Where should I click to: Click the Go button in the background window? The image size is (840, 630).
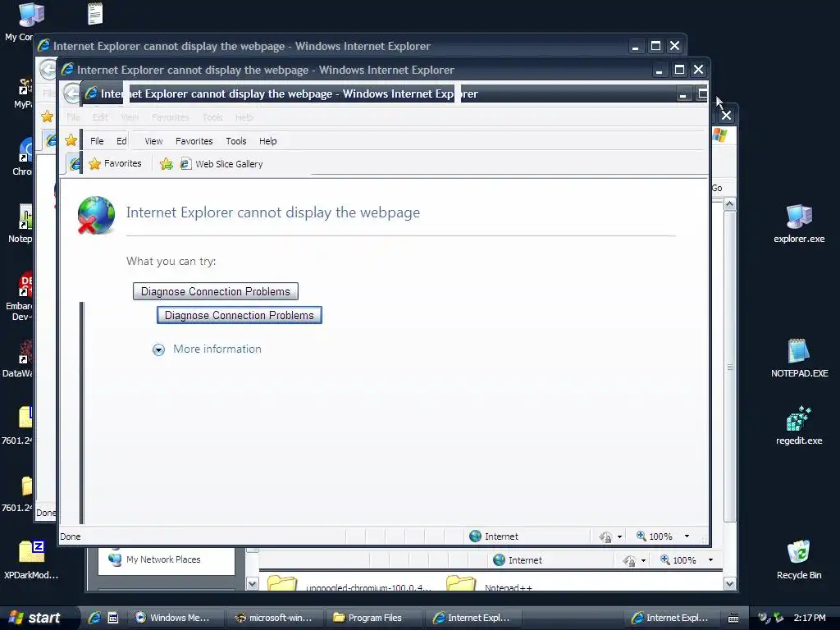(717, 188)
